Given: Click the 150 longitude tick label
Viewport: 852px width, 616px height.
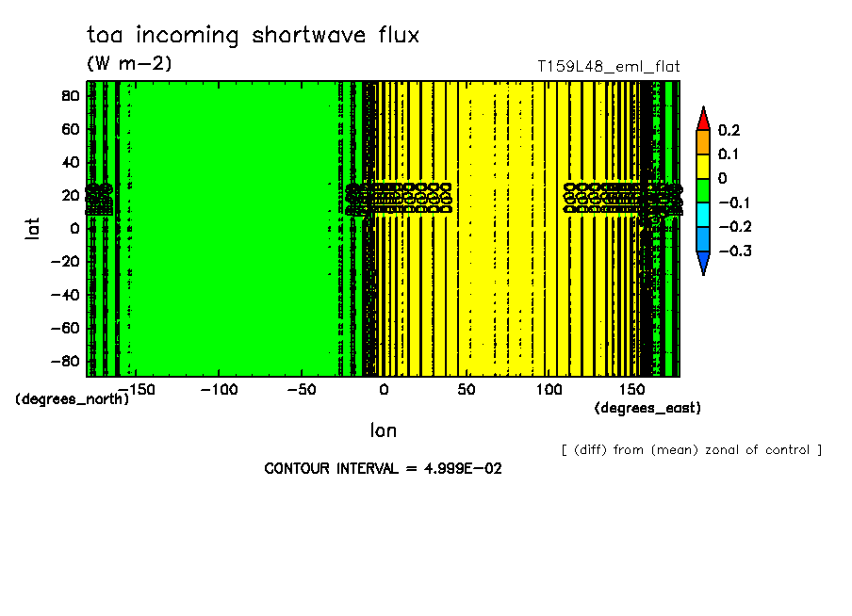Looking at the screenshot, I should click(630, 388).
